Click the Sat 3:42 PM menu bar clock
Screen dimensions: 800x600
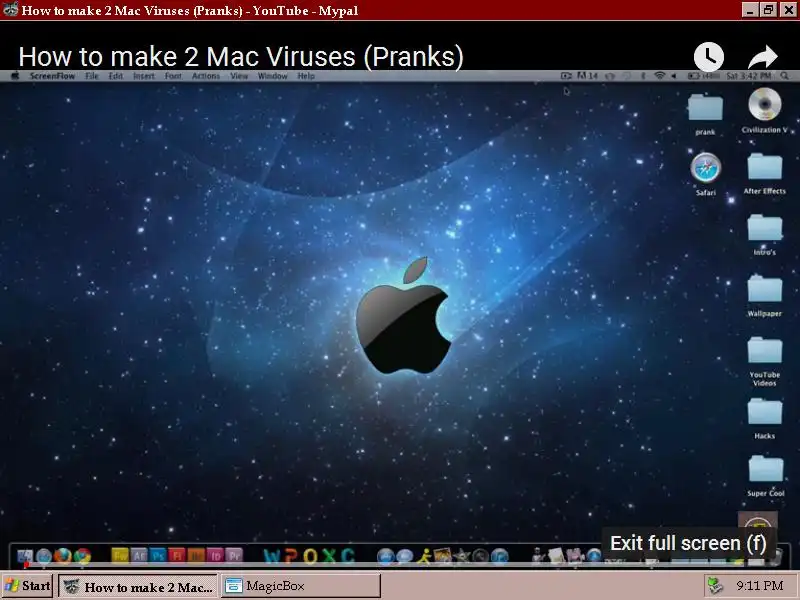748,76
